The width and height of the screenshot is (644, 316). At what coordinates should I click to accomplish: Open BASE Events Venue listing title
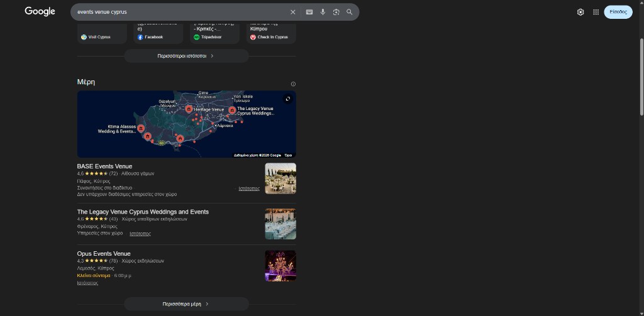coord(105,166)
